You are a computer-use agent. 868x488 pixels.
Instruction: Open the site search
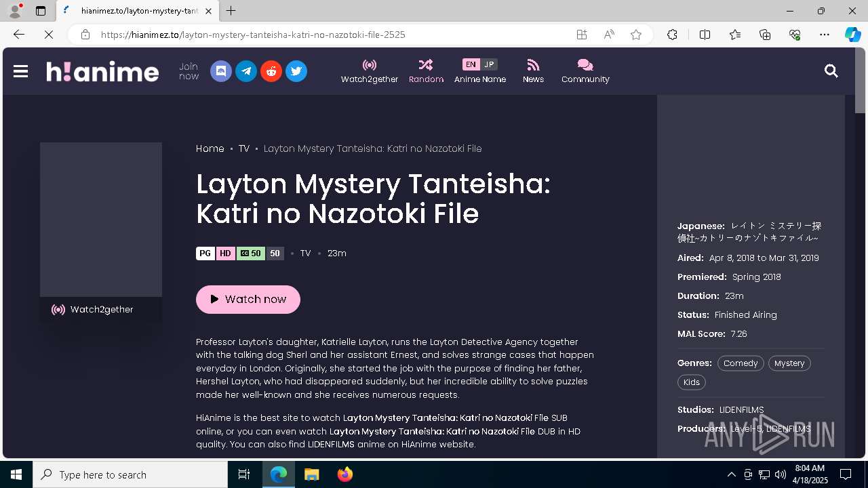click(831, 71)
